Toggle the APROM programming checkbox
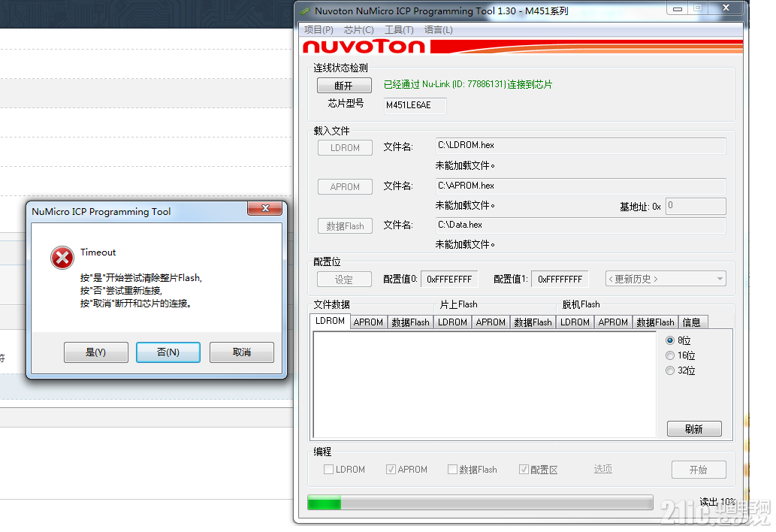Image resolution: width=776 pixels, height=532 pixels. tap(391, 469)
